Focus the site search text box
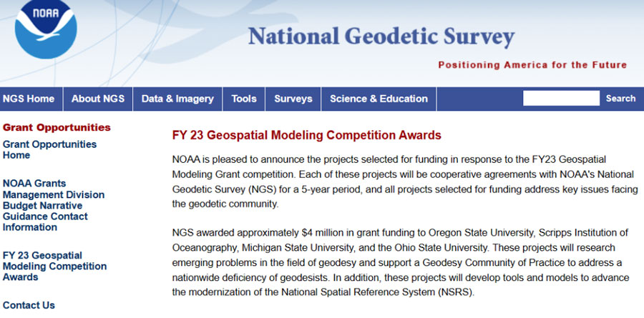This screenshot has height=318, width=644. 560,99
